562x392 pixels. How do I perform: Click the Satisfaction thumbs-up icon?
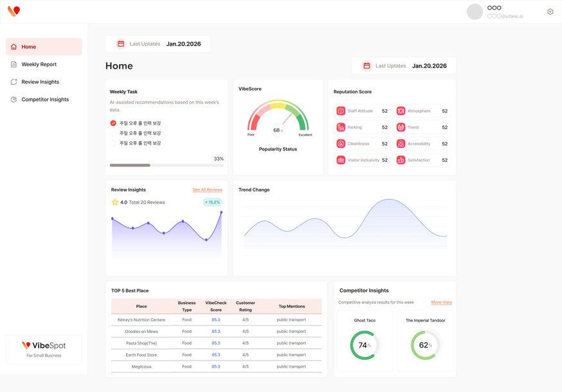pyautogui.click(x=401, y=160)
